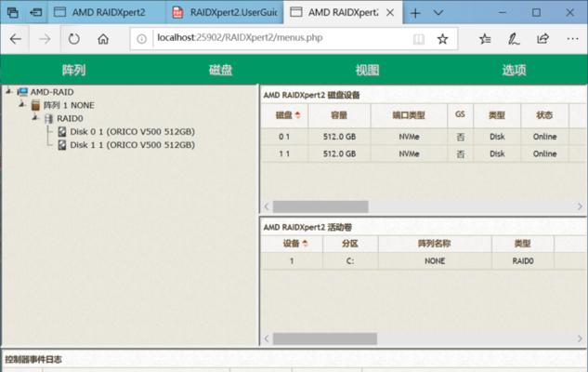Sort disk table by 容量 column
588x372 pixels.
coord(339,115)
